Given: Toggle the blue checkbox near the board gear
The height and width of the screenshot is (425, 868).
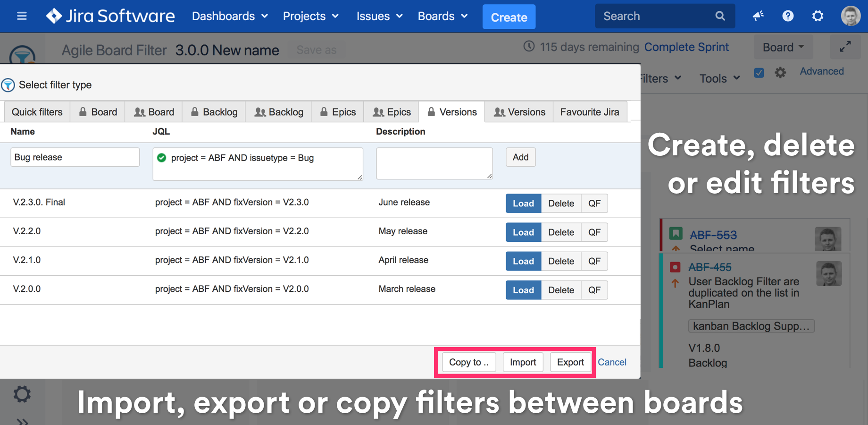Looking at the screenshot, I should point(759,72).
